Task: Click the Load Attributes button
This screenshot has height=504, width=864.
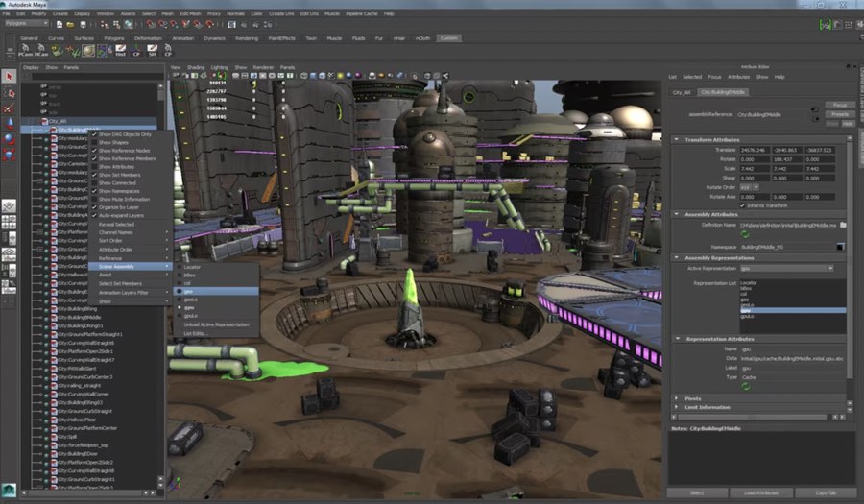Action: click(x=760, y=492)
